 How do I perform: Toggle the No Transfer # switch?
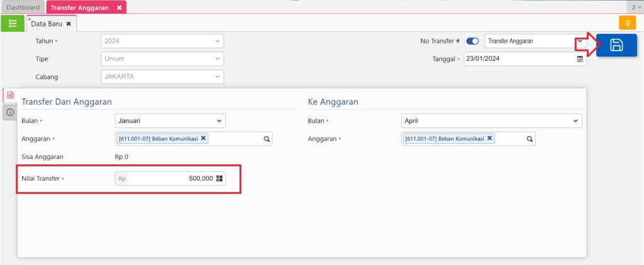(x=472, y=41)
